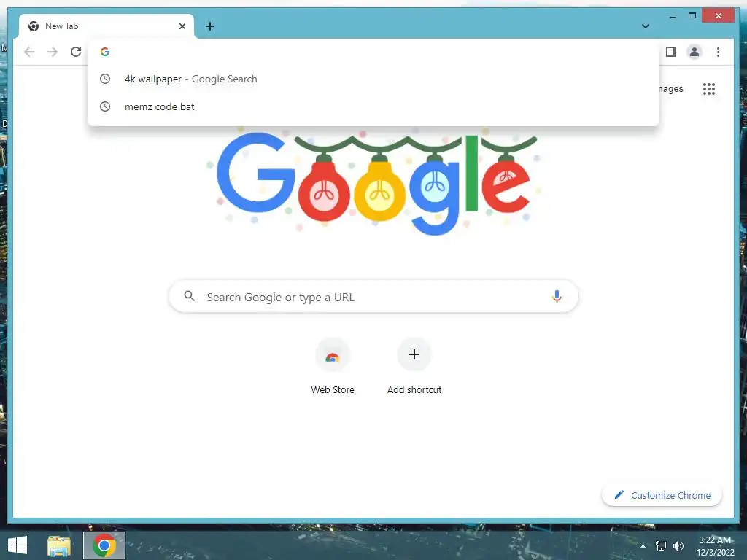
Task: Reload the page with the refresh icon
Action: click(x=76, y=52)
